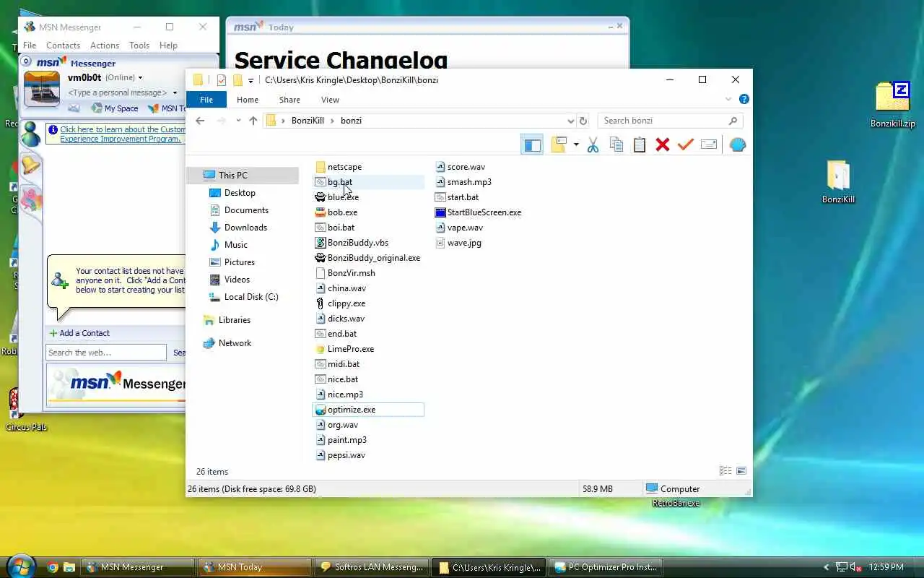Click the Refresh button by address bar
924x578 pixels.
(583, 121)
